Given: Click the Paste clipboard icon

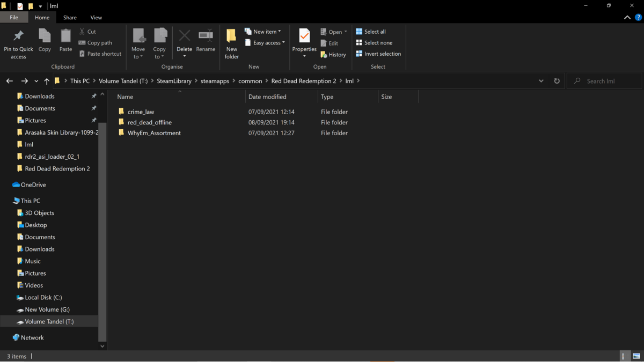Looking at the screenshot, I should (65, 36).
